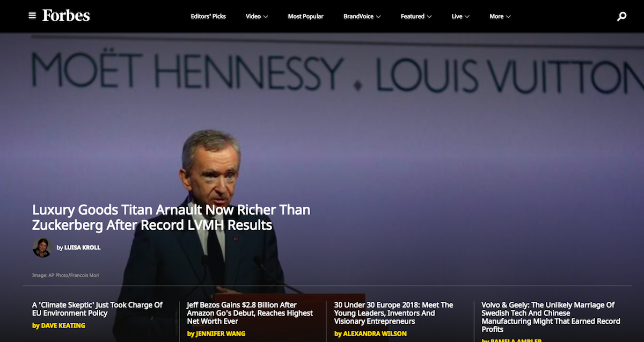Screen dimensions: 644x342
Task: Visit Alexandra Wilson's author page
Action: pos(371,333)
